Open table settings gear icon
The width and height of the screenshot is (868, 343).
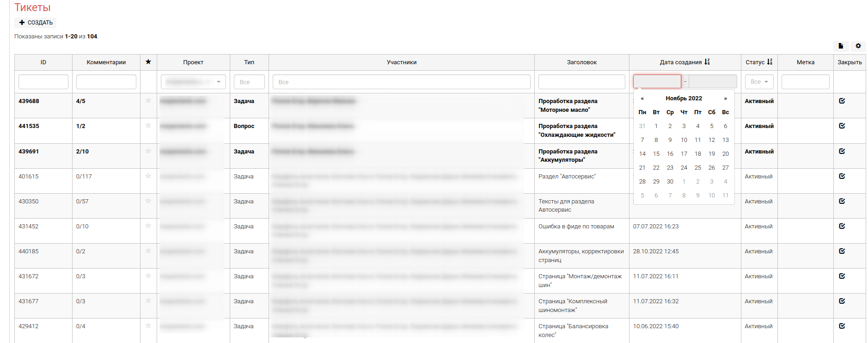click(858, 46)
